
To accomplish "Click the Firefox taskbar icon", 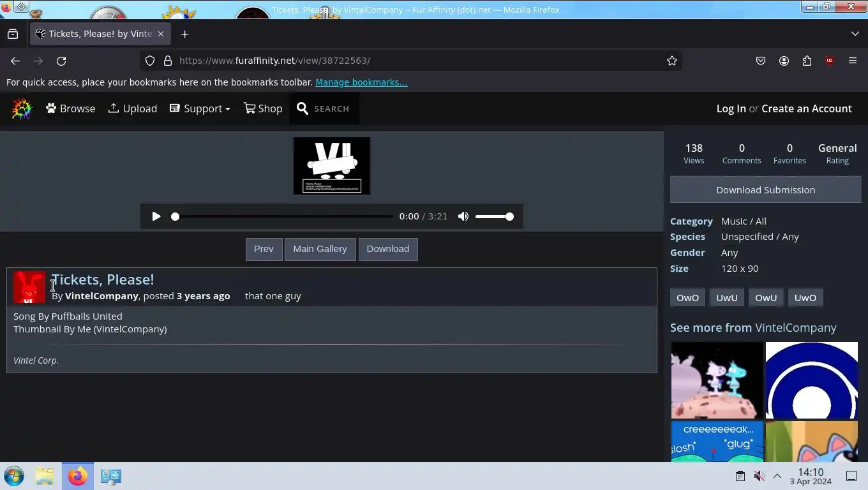I will (x=78, y=476).
